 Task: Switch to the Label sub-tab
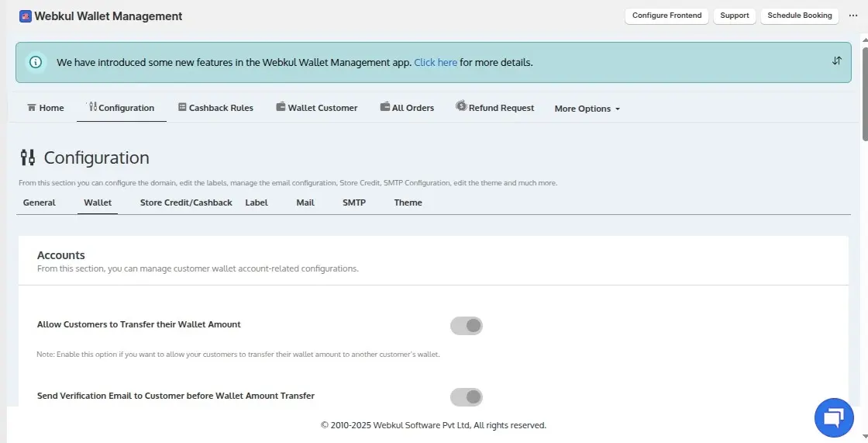[257, 202]
